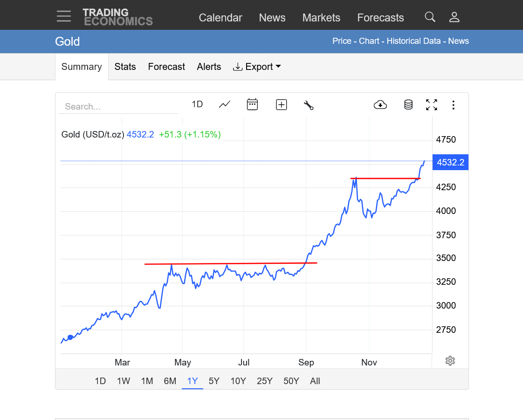Screen dimensions: 523x420
Task: Open the three-dot more options menu
Action: coord(453,105)
